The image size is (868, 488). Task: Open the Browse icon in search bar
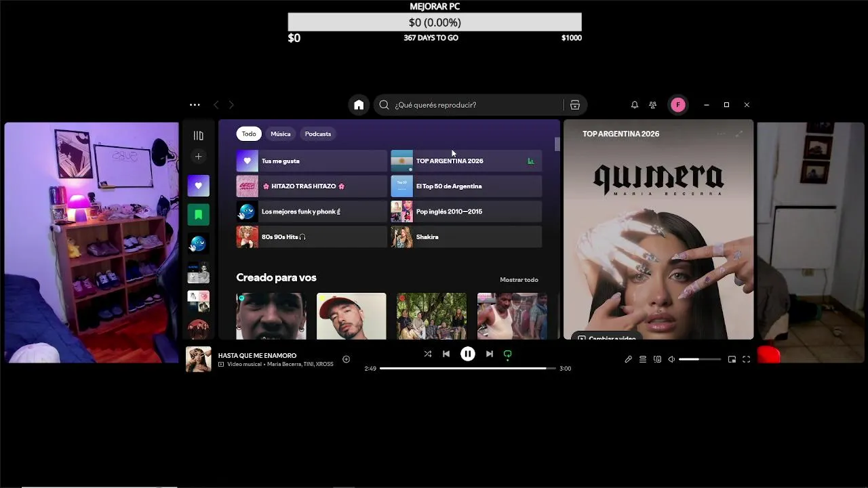pos(575,105)
